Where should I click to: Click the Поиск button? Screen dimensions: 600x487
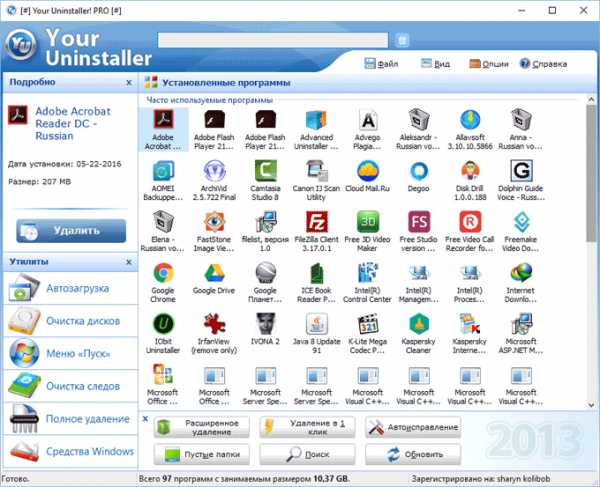[307, 454]
